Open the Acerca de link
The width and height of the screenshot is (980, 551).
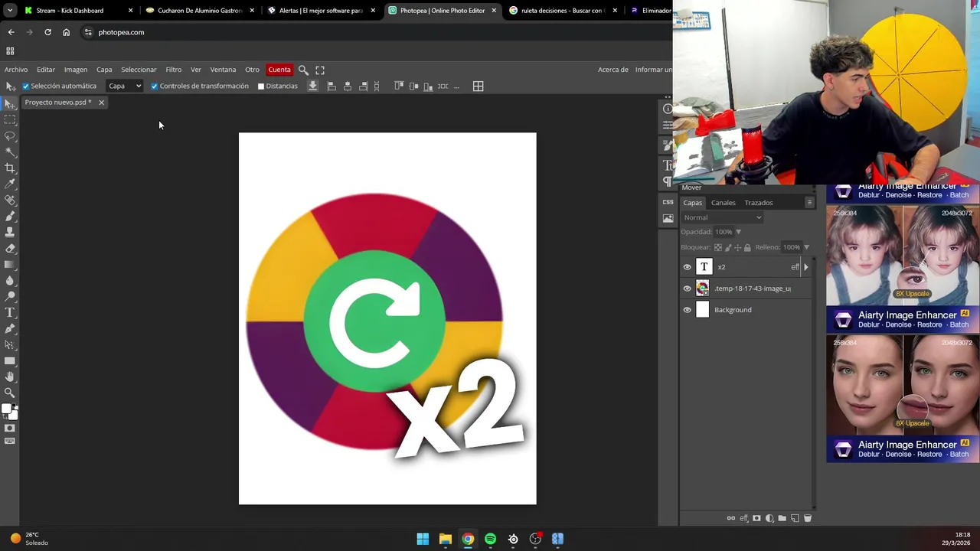613,70
